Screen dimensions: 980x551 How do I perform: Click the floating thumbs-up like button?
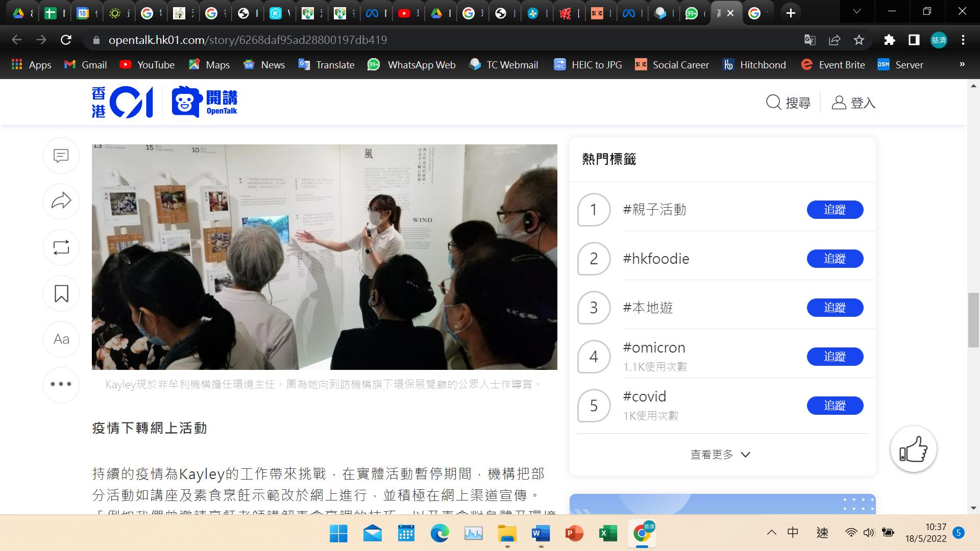pos(913,449)
